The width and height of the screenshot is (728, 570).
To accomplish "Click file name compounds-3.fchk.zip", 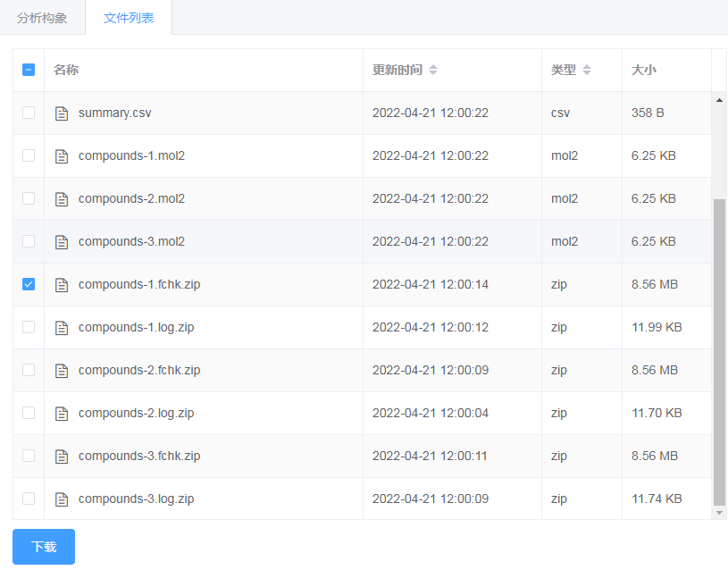I will point(139,456).
